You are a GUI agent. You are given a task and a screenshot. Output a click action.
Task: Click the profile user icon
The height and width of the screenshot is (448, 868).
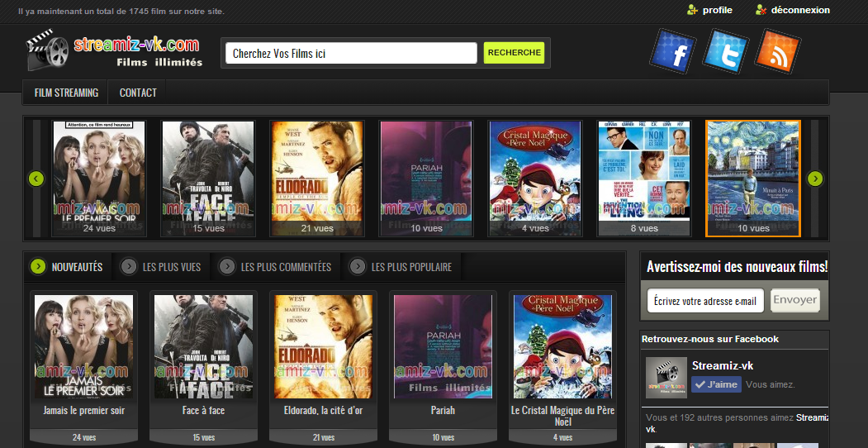[692, 10]
